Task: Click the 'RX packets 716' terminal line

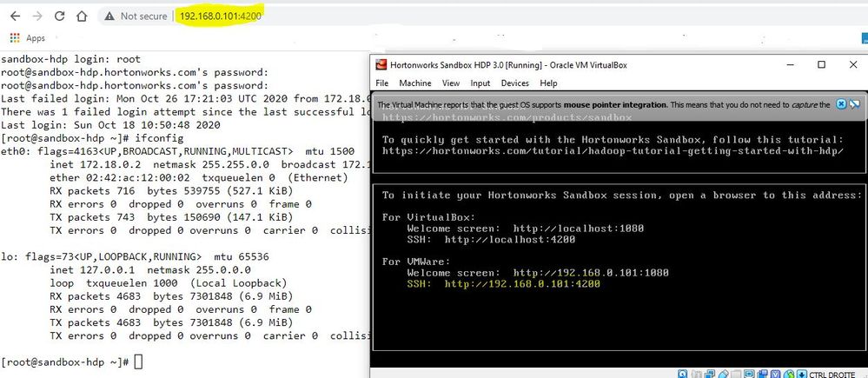Action: (x=172, y=191)
